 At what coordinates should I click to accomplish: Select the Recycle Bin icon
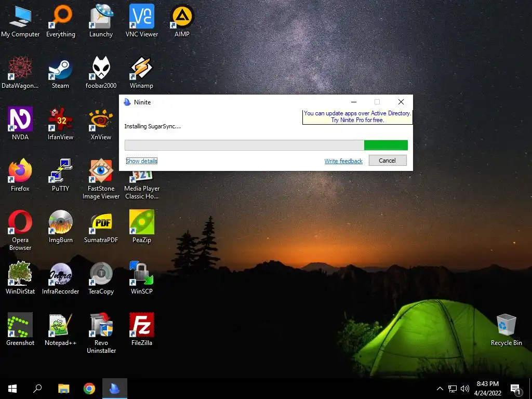click(506, 330)
